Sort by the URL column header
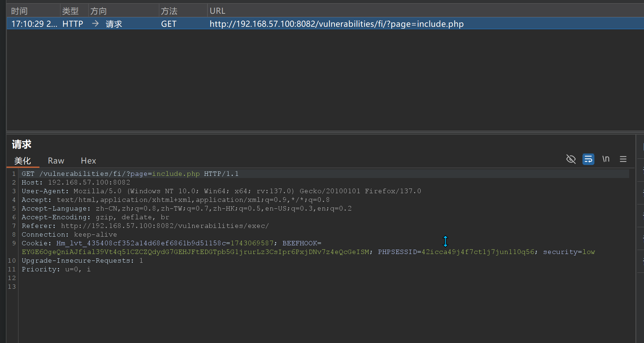Screen dimensions: 644x343 tap(218, 11)
